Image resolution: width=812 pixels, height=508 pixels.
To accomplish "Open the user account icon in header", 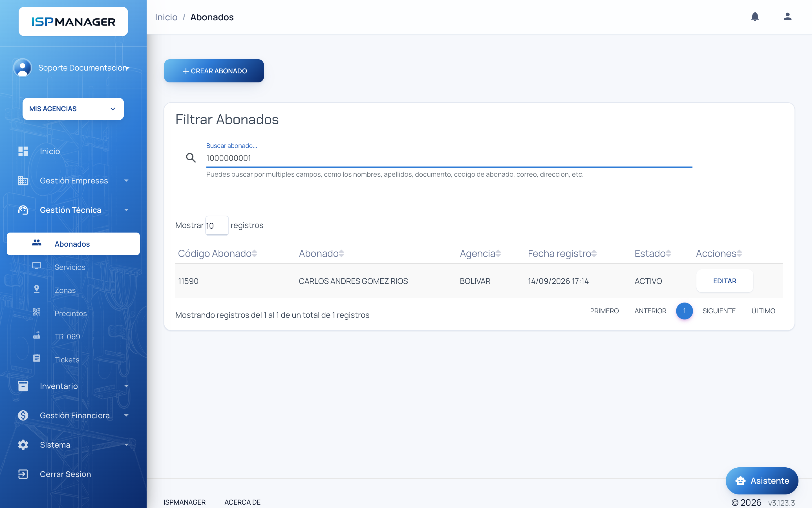I will [787, 16].
